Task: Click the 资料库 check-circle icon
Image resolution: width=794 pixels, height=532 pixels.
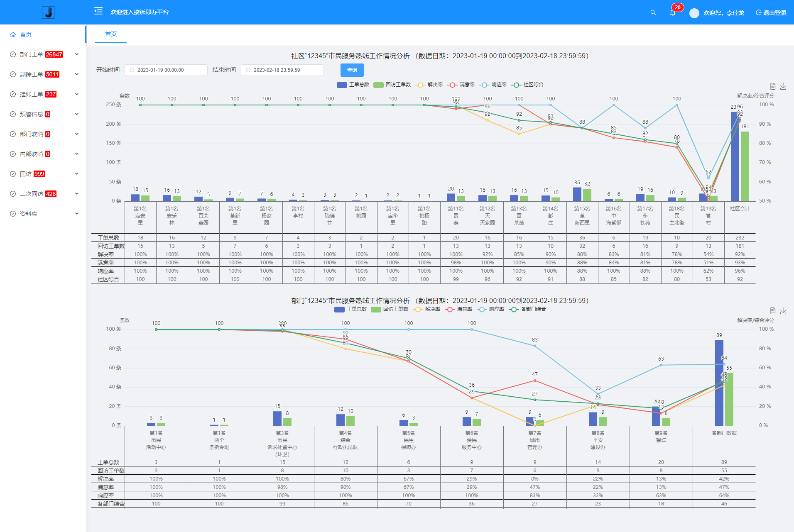Action: pos(13,214)
